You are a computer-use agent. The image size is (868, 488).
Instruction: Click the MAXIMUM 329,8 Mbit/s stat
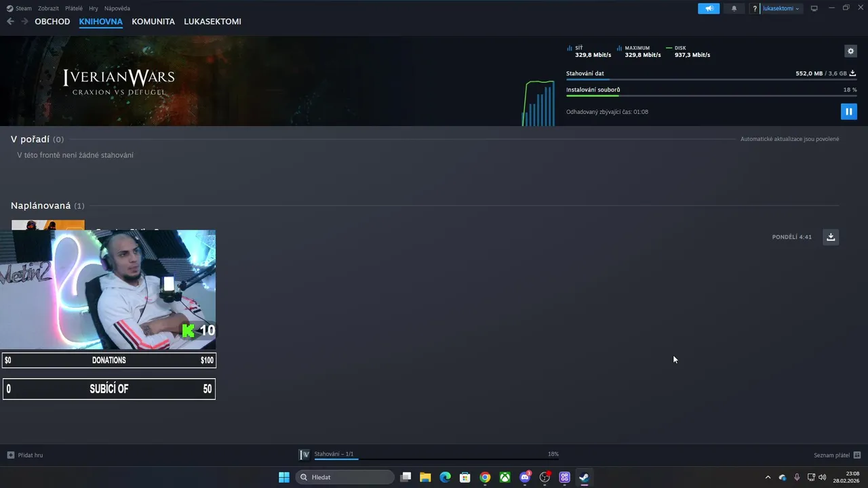click(639, 52)
